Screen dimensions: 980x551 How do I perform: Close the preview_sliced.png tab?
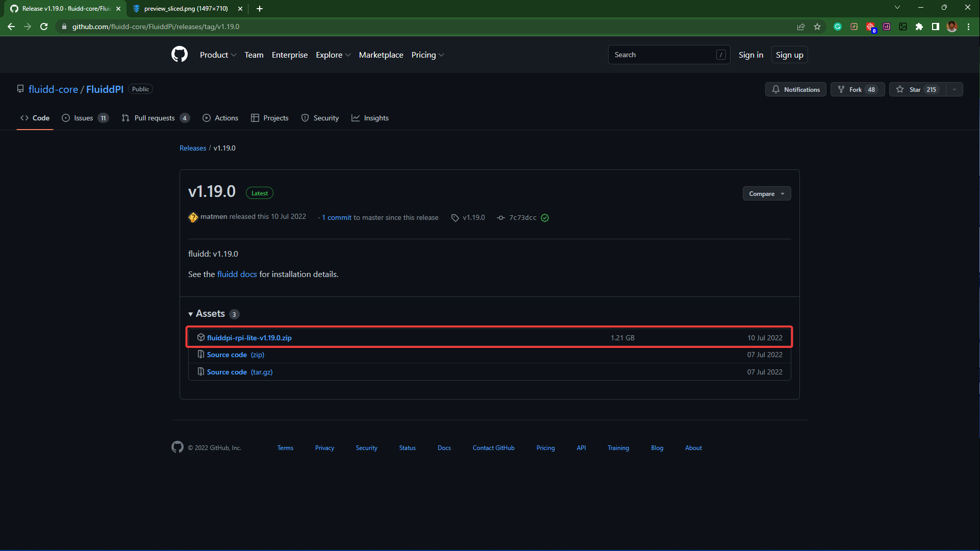(240, 9)
